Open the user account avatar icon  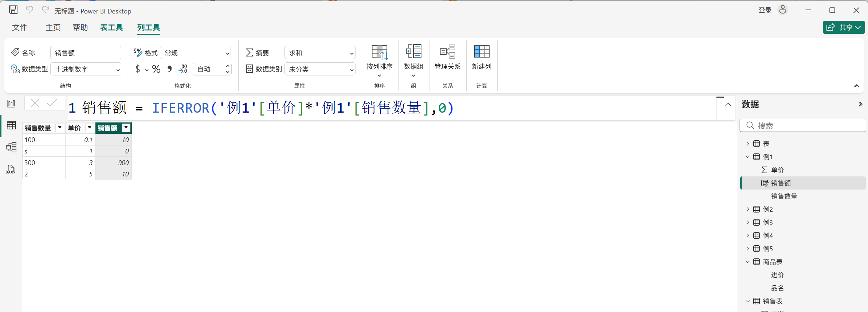(x=783, y=10)
